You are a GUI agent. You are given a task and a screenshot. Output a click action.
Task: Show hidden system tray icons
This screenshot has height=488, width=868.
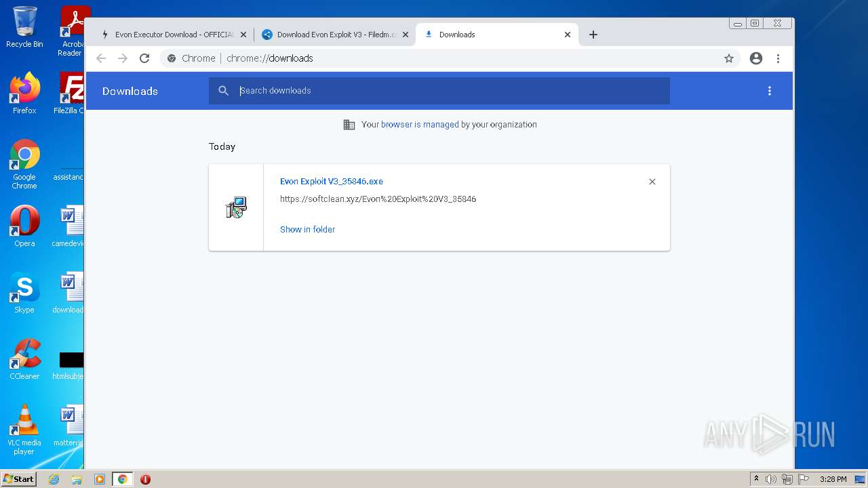point(756,479)
